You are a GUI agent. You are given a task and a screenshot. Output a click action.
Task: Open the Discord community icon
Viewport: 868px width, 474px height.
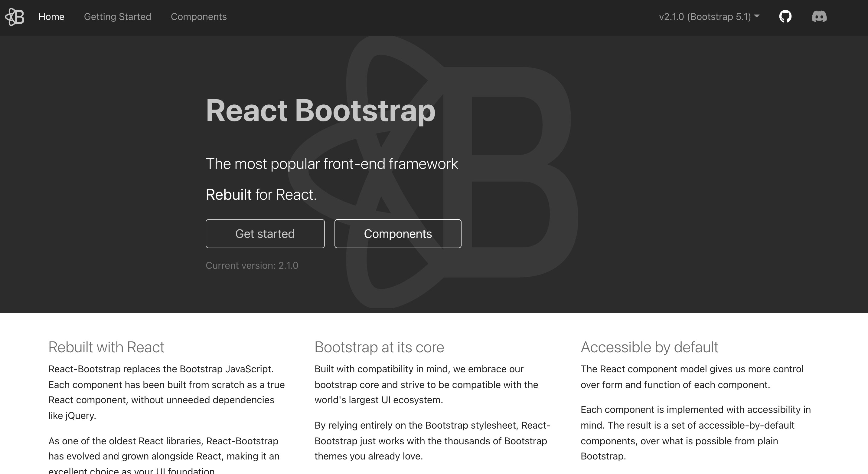[x=819, y=17]
